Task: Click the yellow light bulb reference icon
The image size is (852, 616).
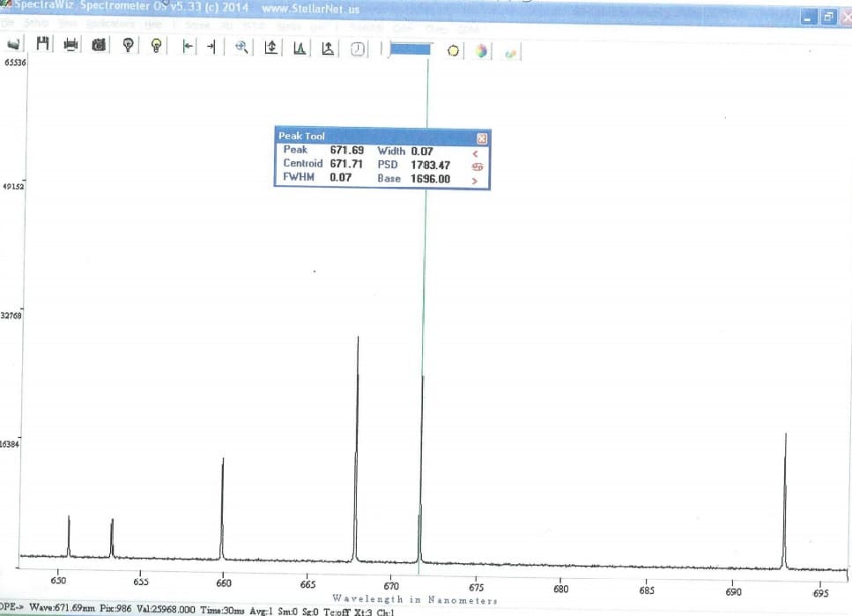Action: point(156,45)
